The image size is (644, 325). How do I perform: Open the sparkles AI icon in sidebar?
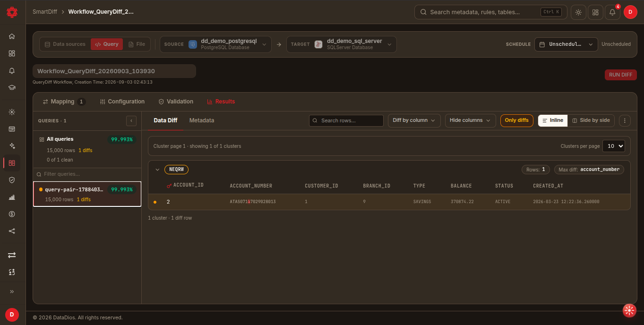(x=12, y=146)
